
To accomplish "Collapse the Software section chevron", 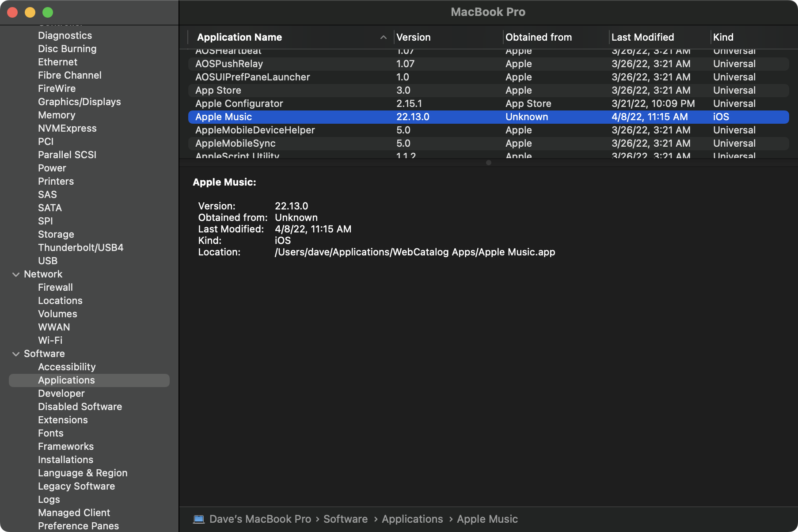I will click(x=16, y=354).
